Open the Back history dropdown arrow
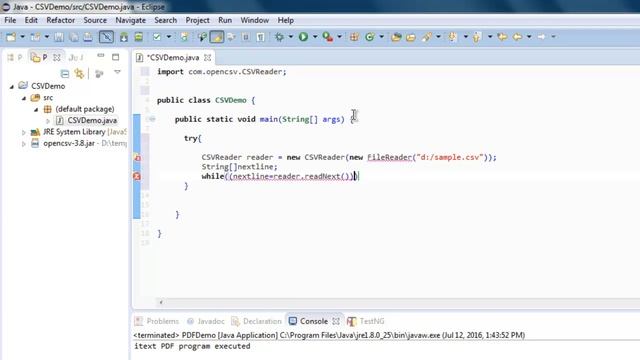The height and width of the screenshot is (360, 640). click(x=529, y=37)
